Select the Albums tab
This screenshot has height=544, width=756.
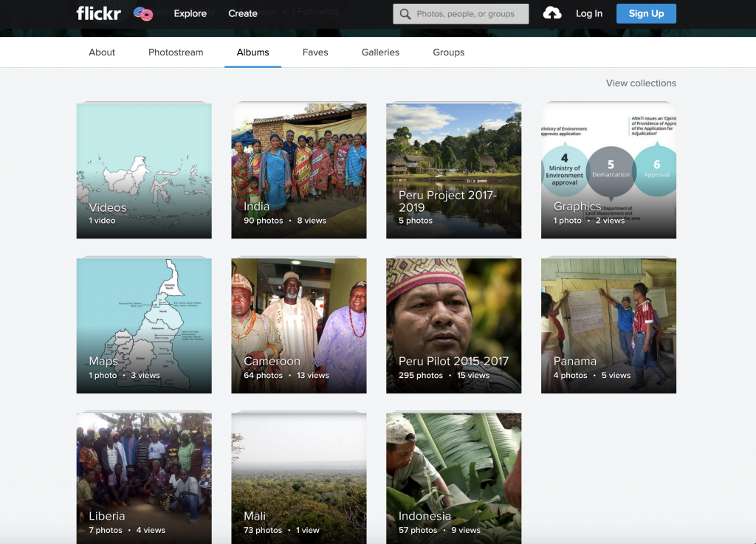pos(252,52)
